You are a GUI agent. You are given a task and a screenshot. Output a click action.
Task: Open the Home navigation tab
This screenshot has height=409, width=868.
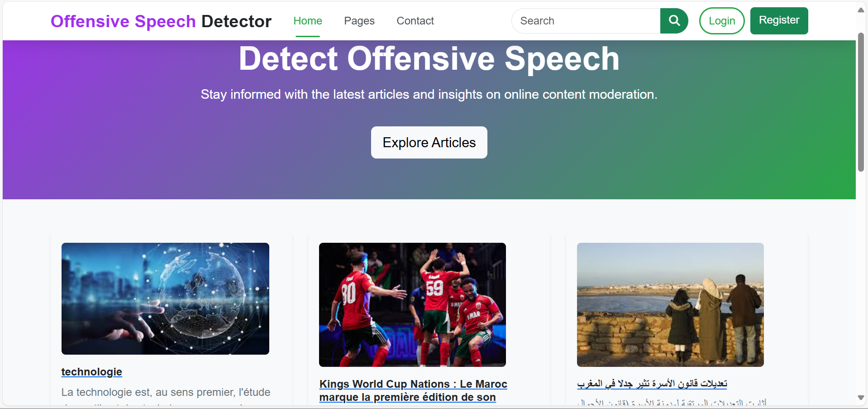click(x=307, y=21)
